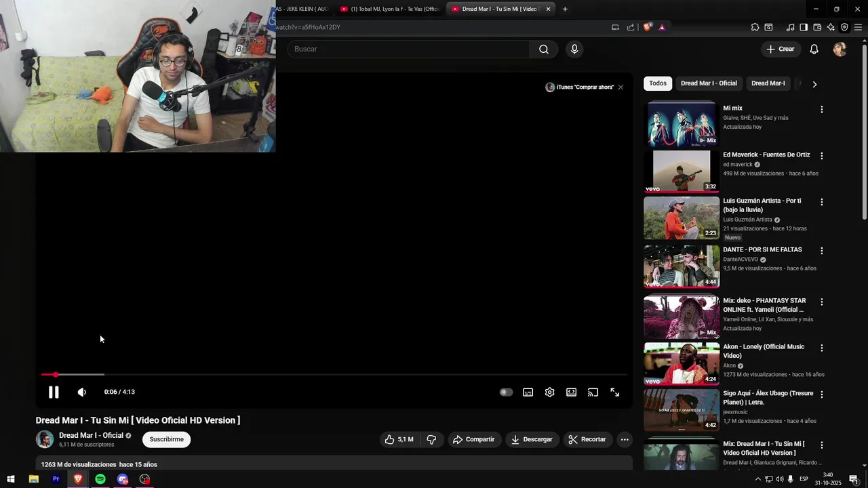Open Luis Guzmán Artista Por ti video
Image resolution: width=868 pixels, height=488 pixels.
[682, 218]
